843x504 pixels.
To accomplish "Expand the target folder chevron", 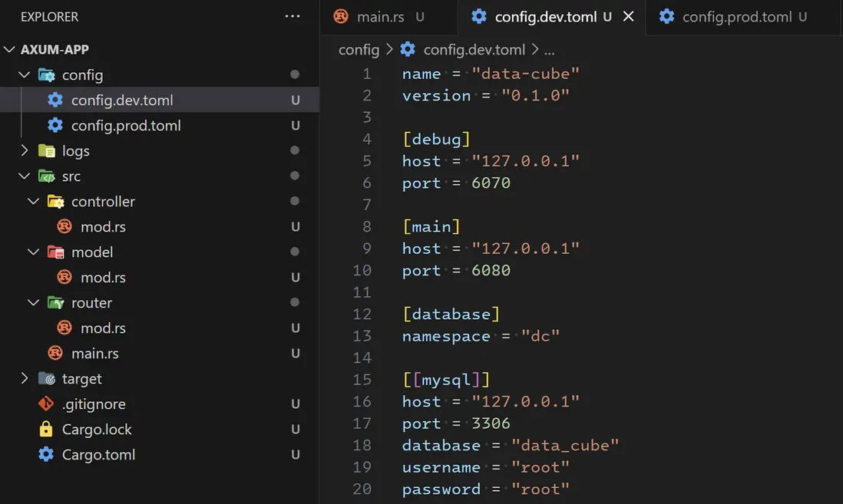I will coord(25,379).
